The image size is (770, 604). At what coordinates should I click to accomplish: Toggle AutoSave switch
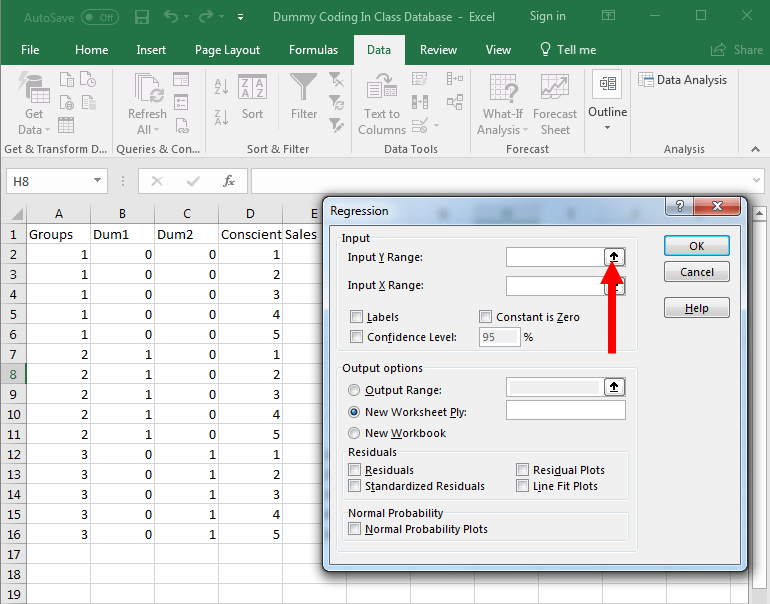tap(100, 18)
